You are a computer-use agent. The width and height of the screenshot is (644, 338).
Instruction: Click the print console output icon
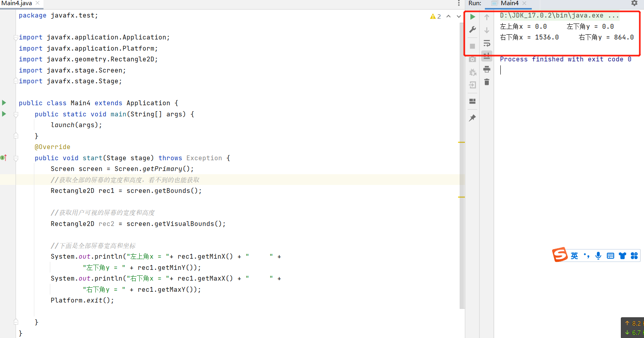tap(487, 69)
